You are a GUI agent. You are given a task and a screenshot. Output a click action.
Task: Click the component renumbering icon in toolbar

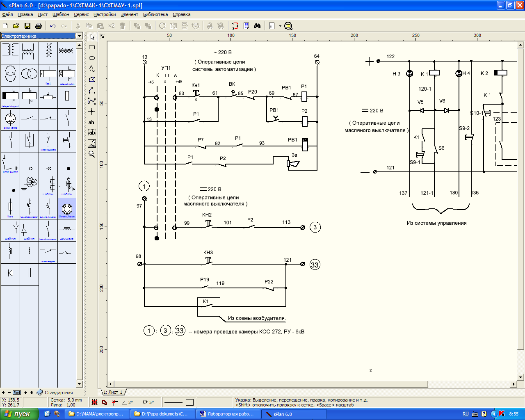(x=235, y=26)
